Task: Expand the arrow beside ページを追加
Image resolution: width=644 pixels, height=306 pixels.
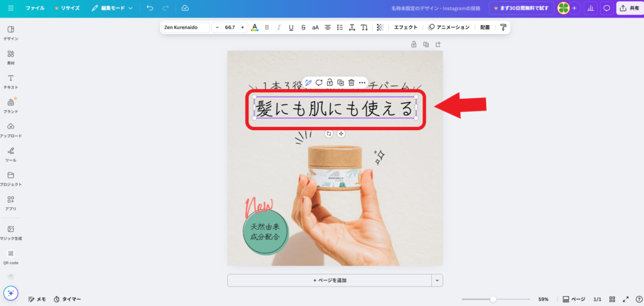Action: 438,280
